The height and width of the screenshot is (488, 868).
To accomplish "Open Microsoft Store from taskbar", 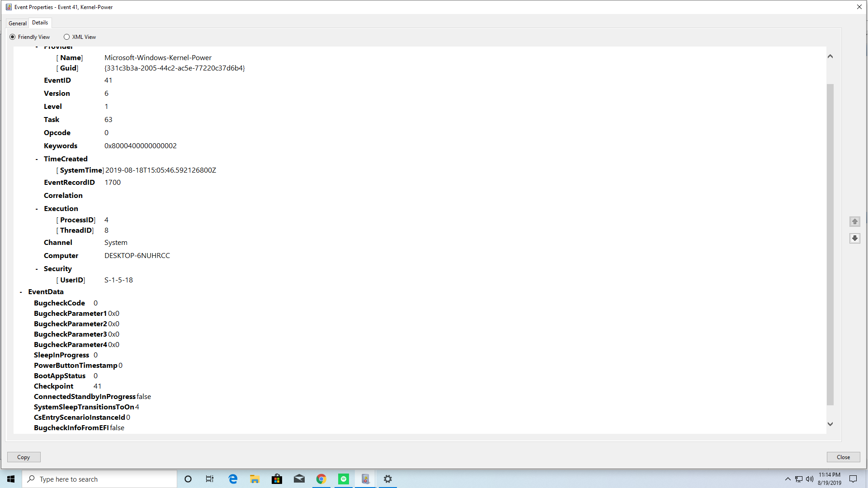I will pos(277,479).
